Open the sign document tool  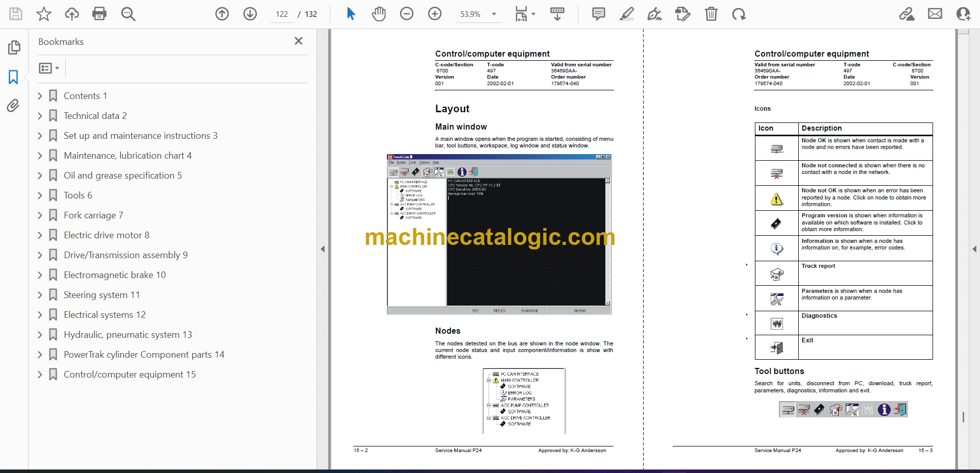(655, 14)
